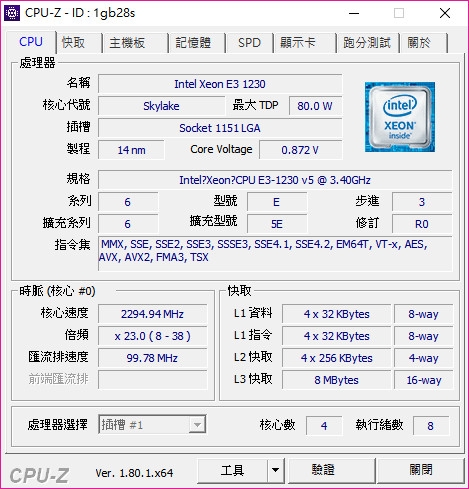The height and width of the screenshot is (489, 469).
Task: Click the 核心數 value 4
Action: click(x=324, y=426)
